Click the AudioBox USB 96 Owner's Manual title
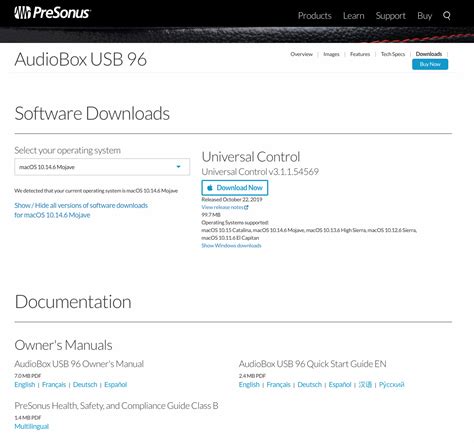474x443 pixels. point(79,364)
